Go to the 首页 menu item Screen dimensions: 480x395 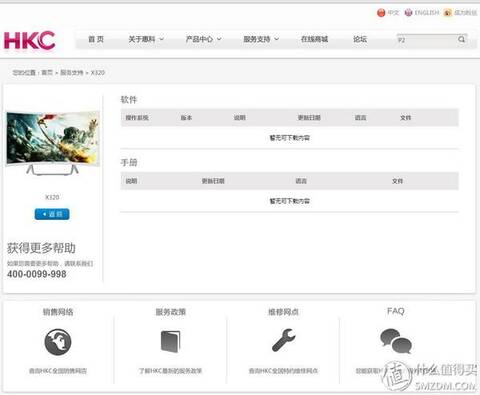96,39
